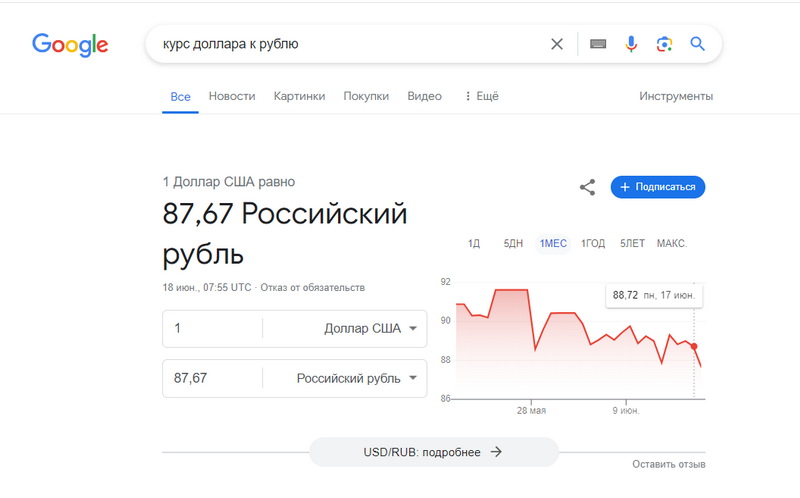Expand the Российский рубль currency dropdown

[x=345, y=378]
